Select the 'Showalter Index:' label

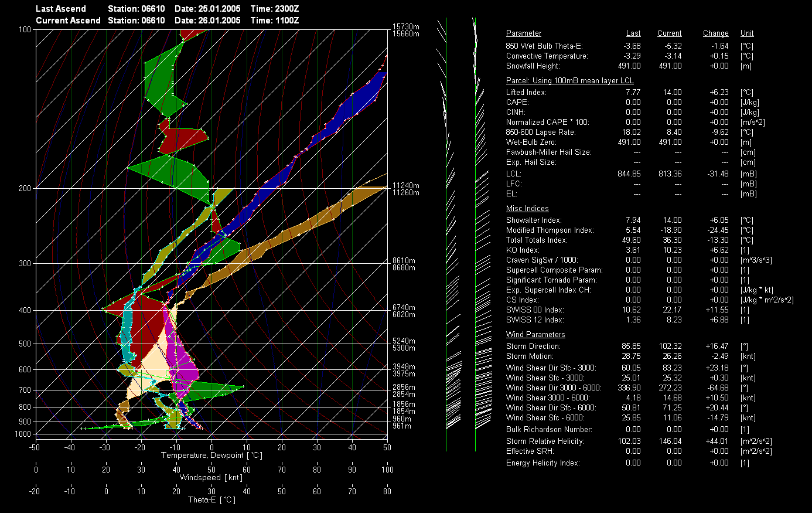[x=534, y=220]
